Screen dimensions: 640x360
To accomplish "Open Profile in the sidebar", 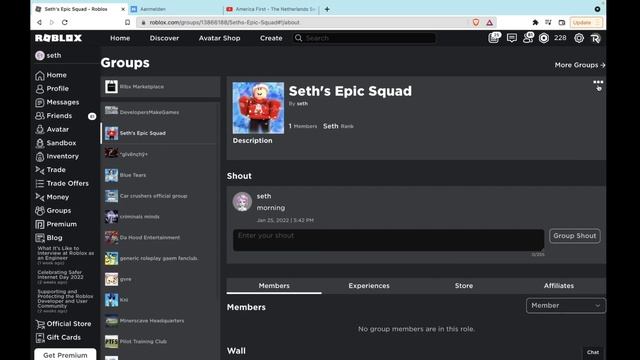I will pos(52,89).
